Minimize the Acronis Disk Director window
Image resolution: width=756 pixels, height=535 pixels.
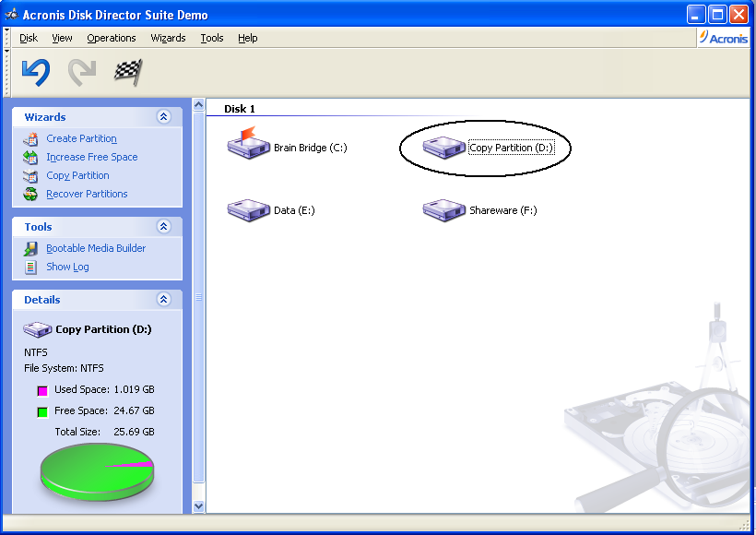pos(696,15)
